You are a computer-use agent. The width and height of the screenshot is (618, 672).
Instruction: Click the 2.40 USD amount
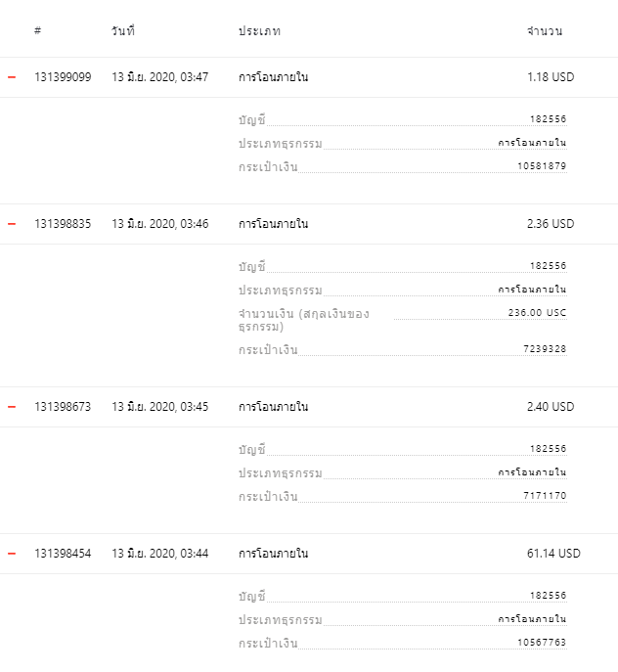(x=551, y=407)
